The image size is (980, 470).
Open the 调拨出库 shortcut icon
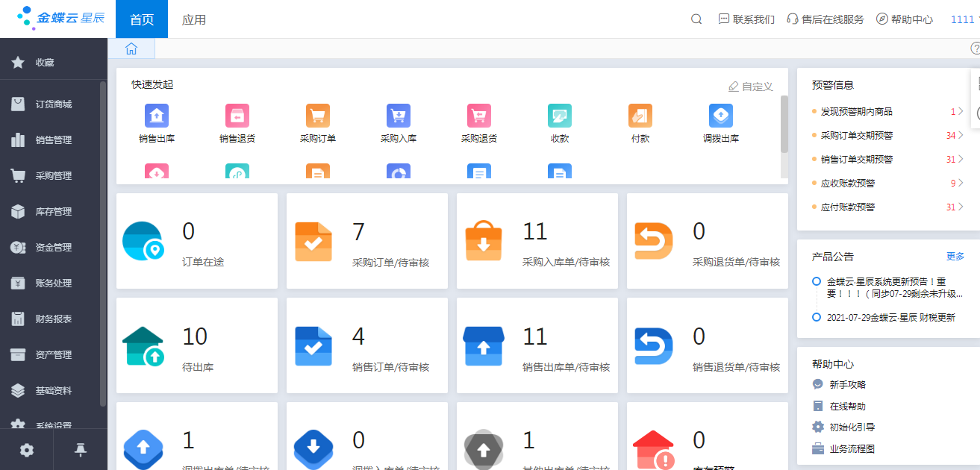[721, 116]
